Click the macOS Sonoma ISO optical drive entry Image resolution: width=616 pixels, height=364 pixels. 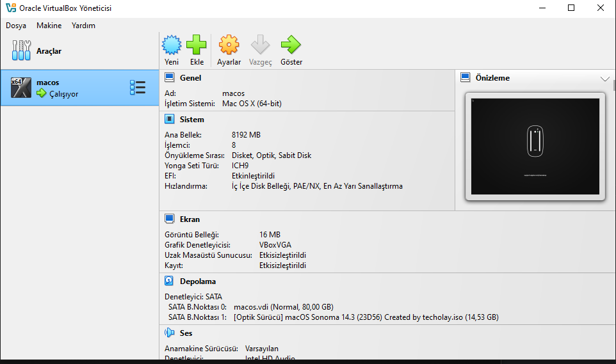point(366,317)
